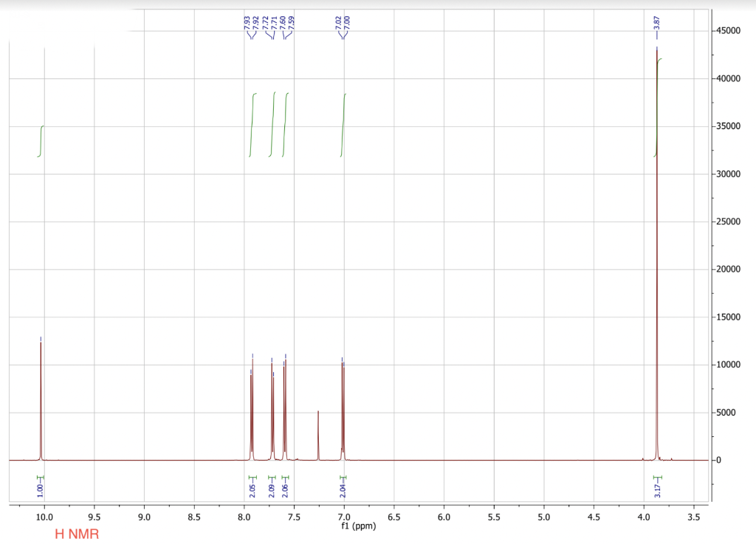This screenshot has height=544, width=756.
Task: Select the tallest peak near 3.87 ppm
Action: [656, 221]
